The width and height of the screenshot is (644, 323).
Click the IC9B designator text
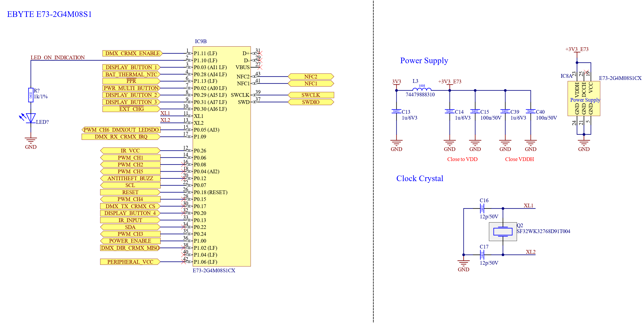click(200, 41)
